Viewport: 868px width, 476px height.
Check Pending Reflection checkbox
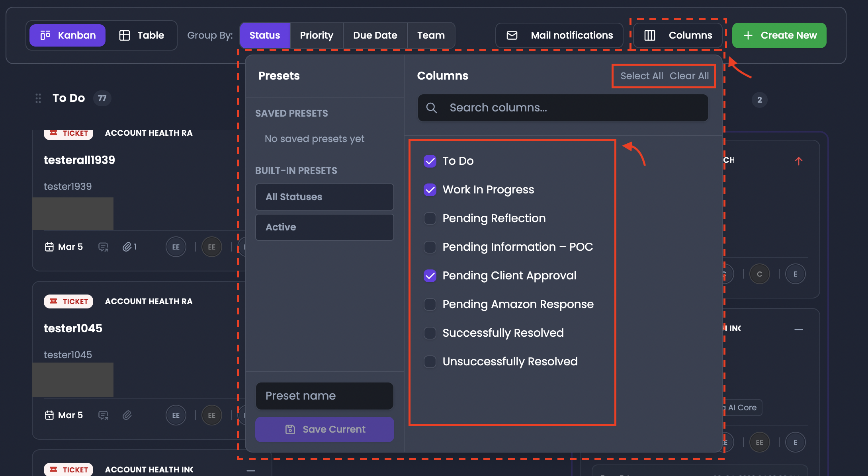pyautogui.click(x=430, y=218)
